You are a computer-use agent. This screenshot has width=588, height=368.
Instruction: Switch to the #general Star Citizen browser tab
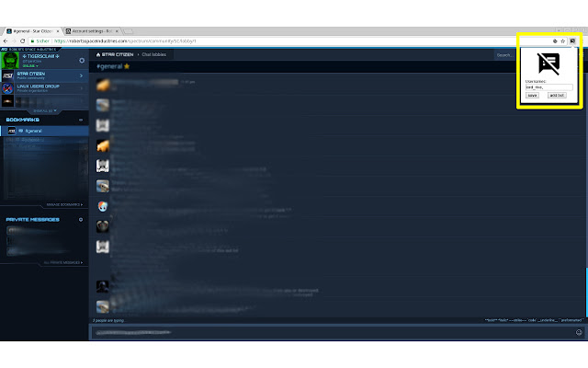(x=33, y=31)
